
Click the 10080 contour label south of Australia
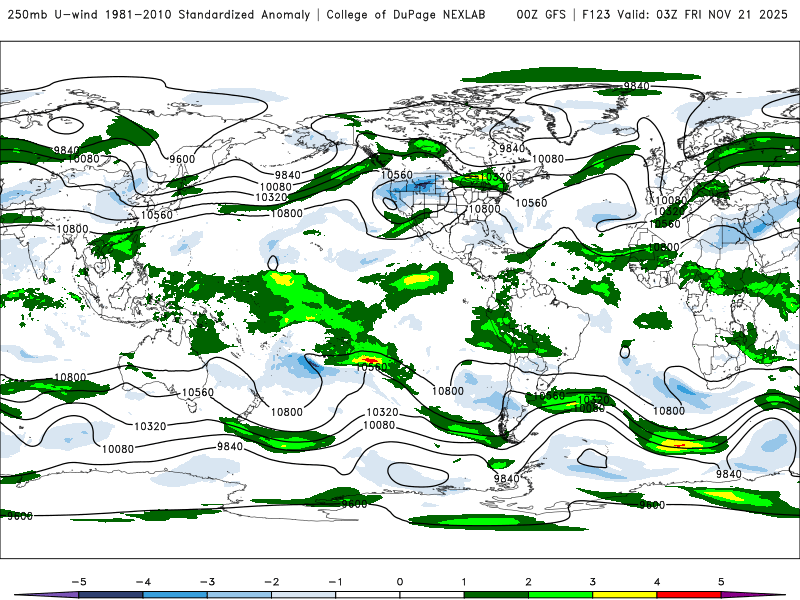point(118,449)
